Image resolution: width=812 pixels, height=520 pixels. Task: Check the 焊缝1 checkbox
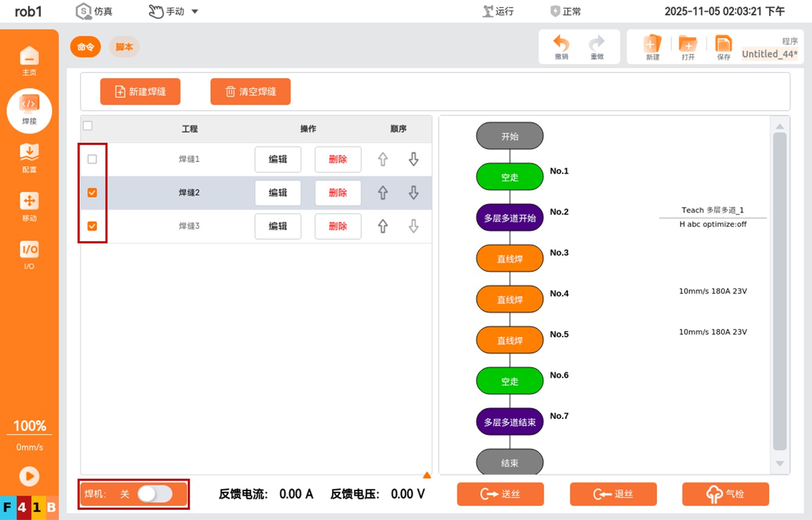pos(92,159)
